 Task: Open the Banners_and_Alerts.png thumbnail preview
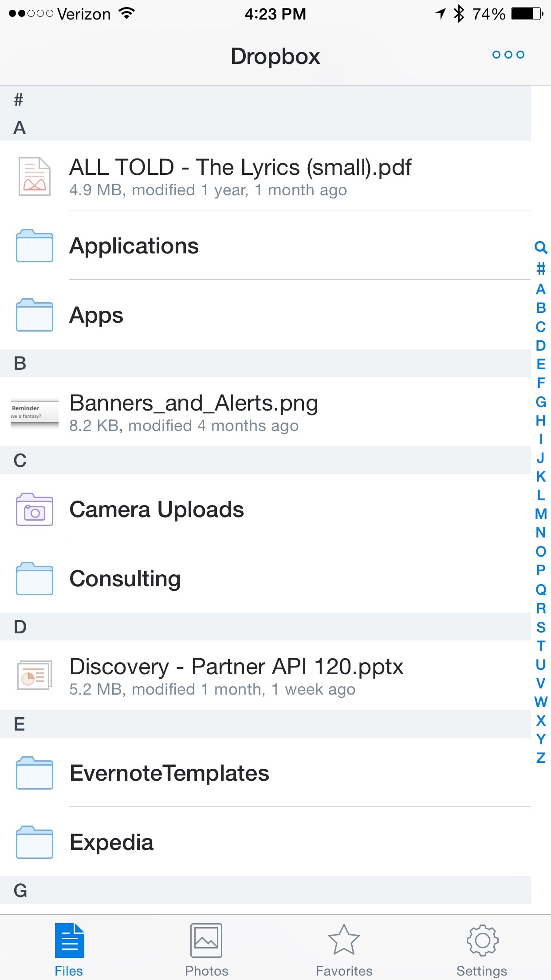(x=35, y=413)
